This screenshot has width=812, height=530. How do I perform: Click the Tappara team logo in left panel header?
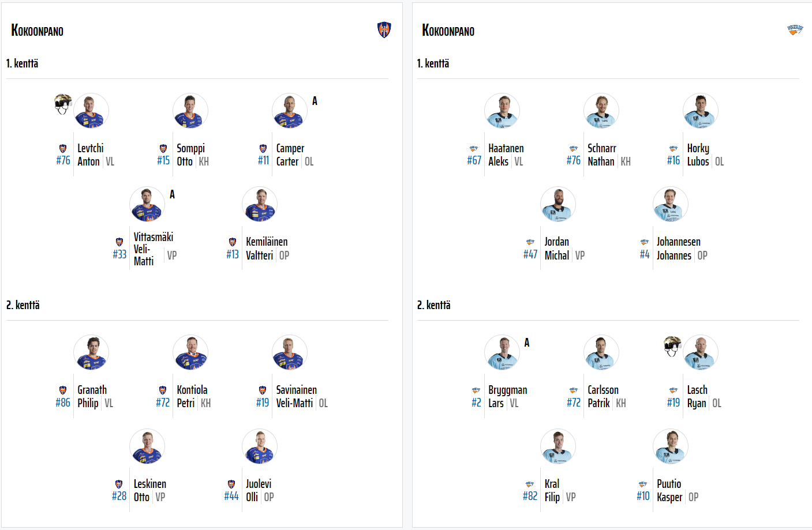(x=384, y=30)
